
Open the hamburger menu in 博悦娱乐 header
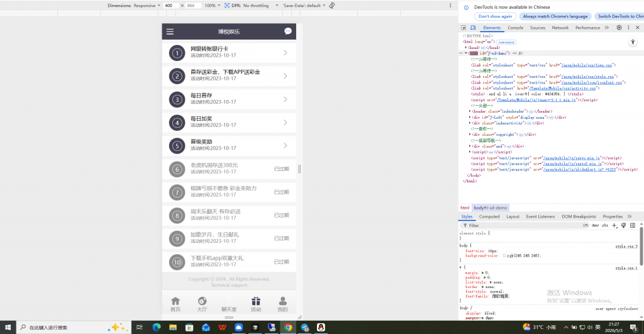[170, 31]
